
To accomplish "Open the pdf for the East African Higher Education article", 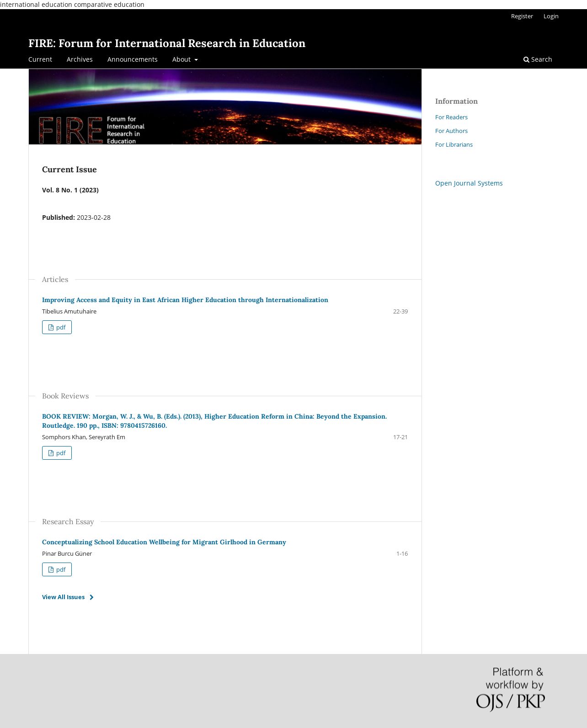I will coord(57,327).
